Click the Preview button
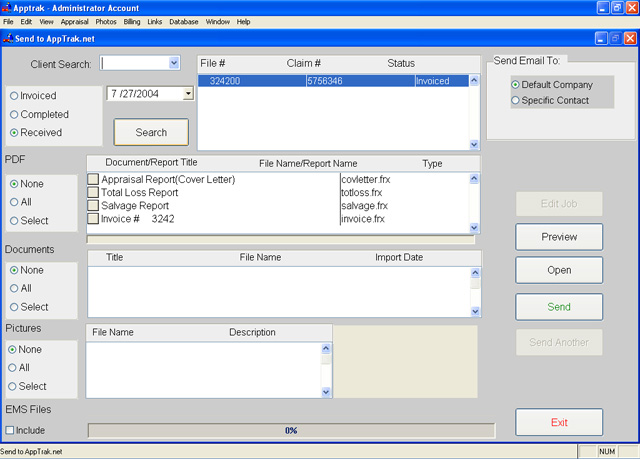The height and width of the screenshot is (460, 640). [559, 237]
